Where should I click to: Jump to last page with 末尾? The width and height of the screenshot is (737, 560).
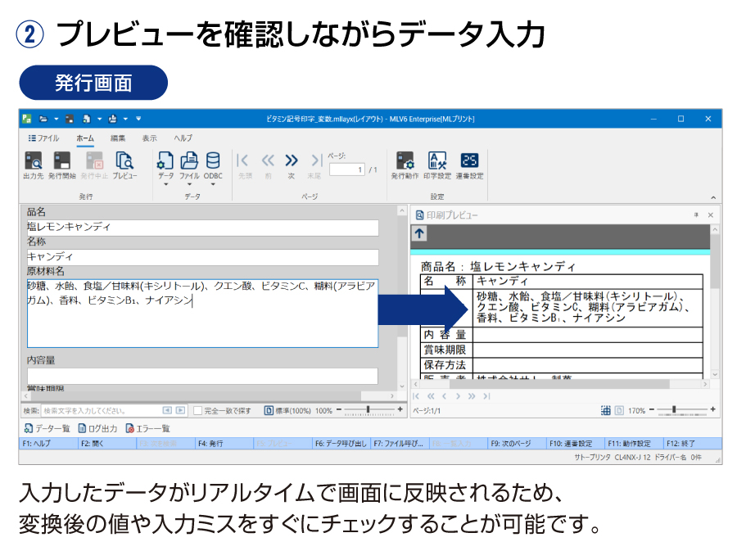pos(314,165)
